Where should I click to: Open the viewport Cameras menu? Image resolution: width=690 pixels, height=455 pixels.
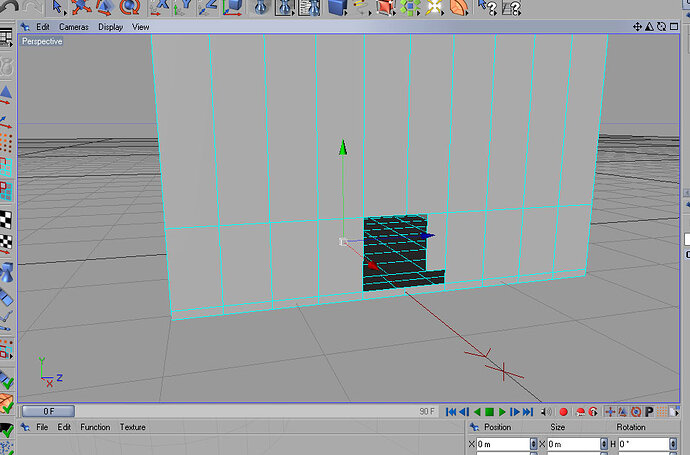(73, 27)
